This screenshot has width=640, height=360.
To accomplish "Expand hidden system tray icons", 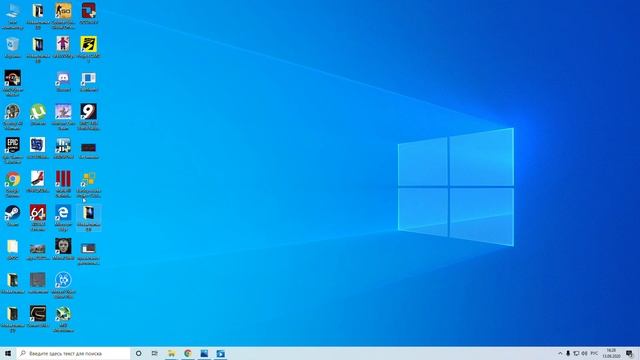I will coord(560,353).
